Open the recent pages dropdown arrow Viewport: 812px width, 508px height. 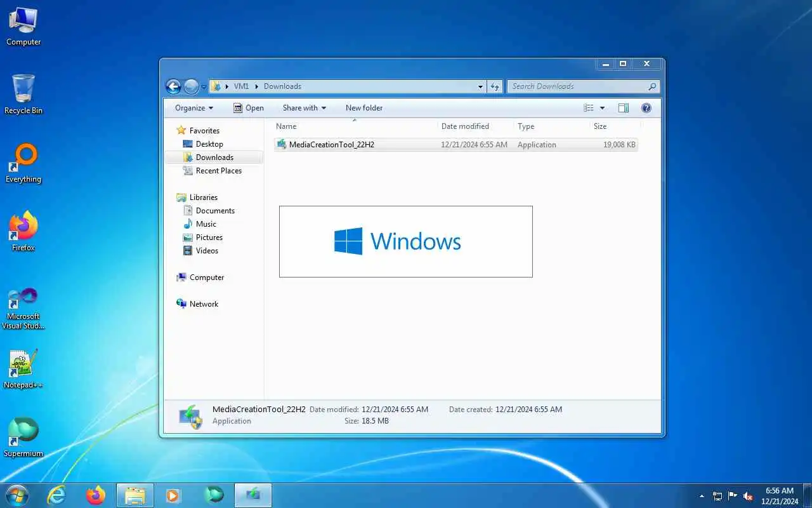(x=204, y=86)
